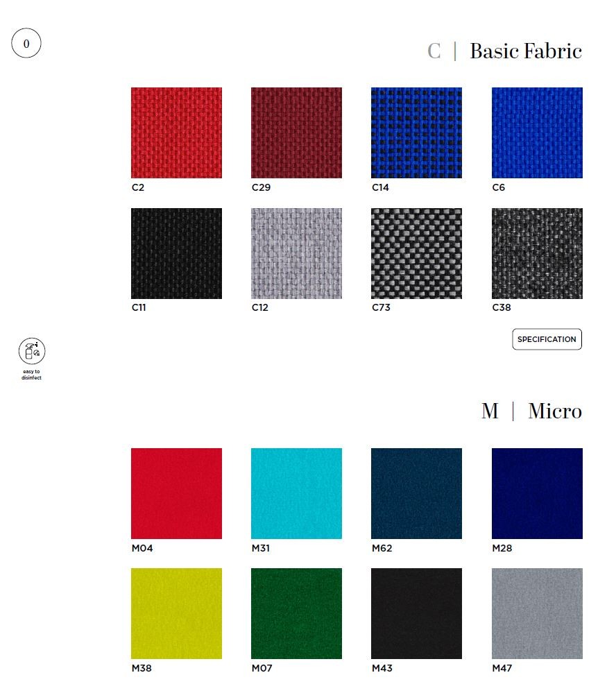Image resolution: width=607 pixels, height=700 pixels.
Task: Choose the M28 navy Micro swatch
Action: point(537,493)
